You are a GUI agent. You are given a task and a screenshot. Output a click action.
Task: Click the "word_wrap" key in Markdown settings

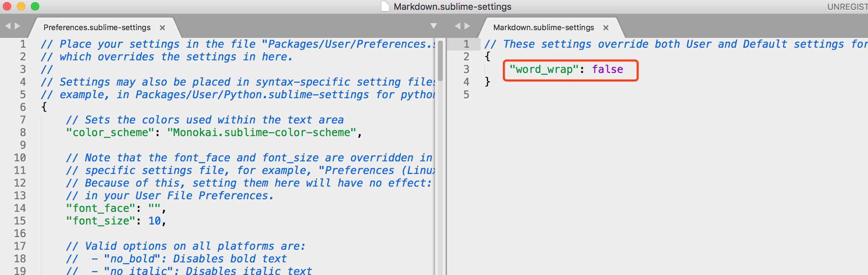click(543, 69)
